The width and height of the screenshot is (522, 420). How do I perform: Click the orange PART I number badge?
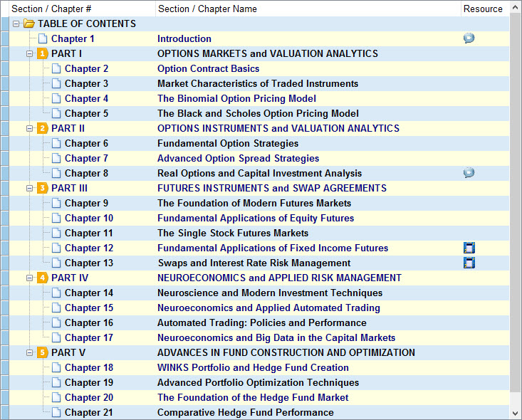tap(43, 53)
